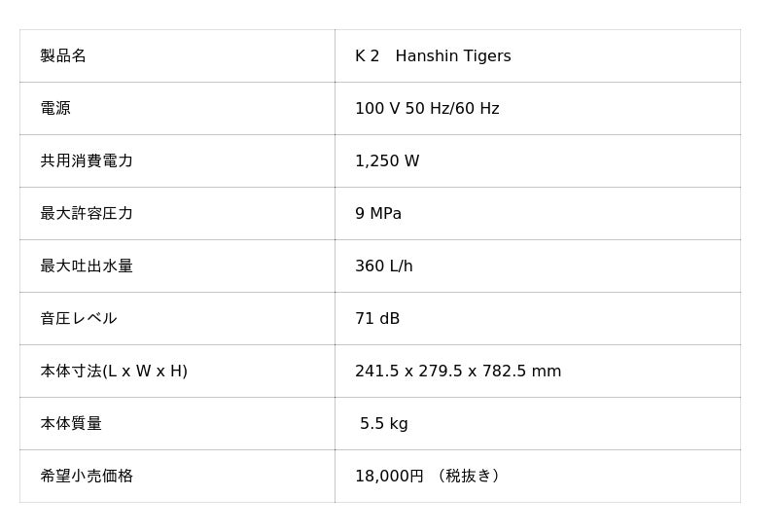Viewport: 778px width, 532px height.
Task: Select the 5.5 kg value
Action: pyautogui.click(x=384, y=424)
